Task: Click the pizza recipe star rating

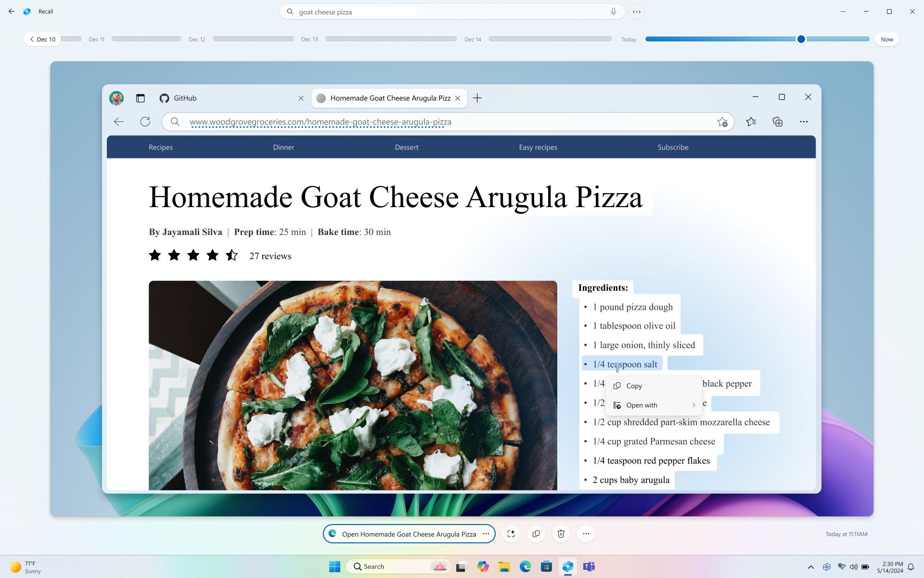Action: (193, 256)
